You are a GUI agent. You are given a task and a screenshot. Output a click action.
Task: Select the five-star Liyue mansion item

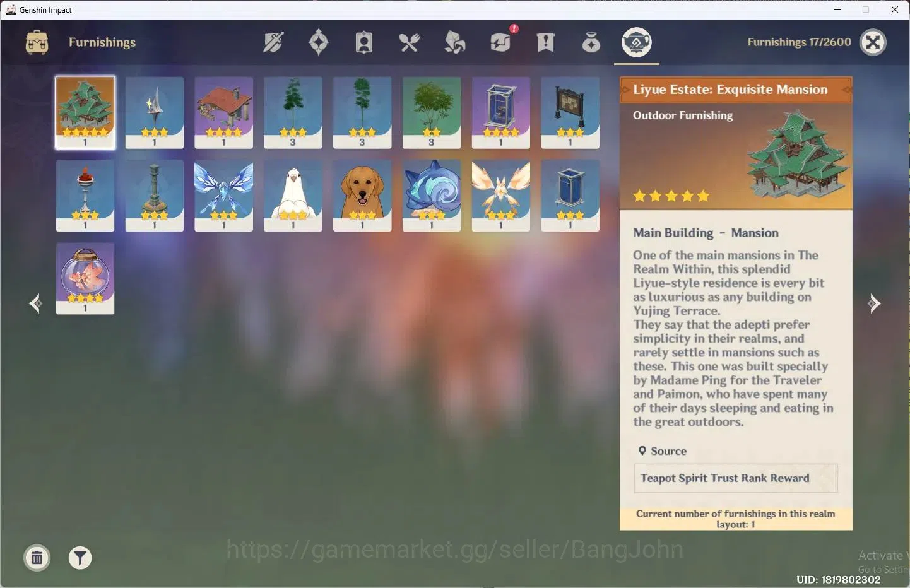pos(85,112)
